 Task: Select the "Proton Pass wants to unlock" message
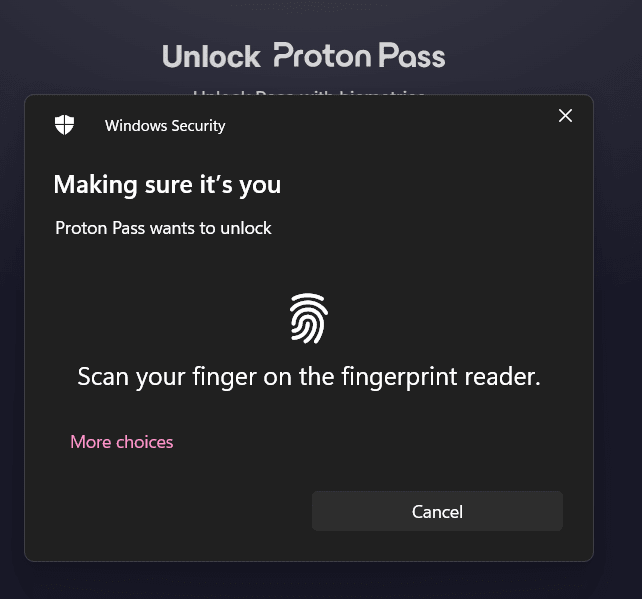click(163, 228)
